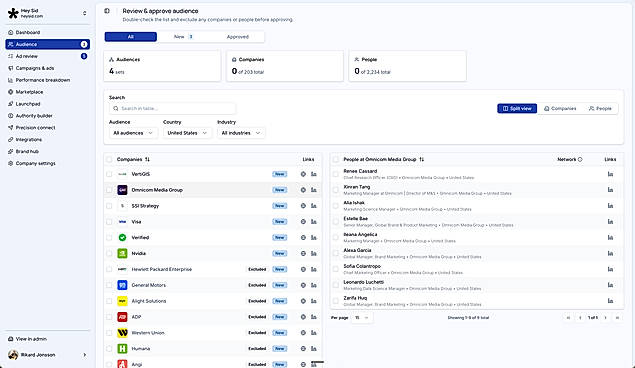Select the Hewlett Packard Enterprise company row
Screen dimensions: 635x368
click(213, 269)
